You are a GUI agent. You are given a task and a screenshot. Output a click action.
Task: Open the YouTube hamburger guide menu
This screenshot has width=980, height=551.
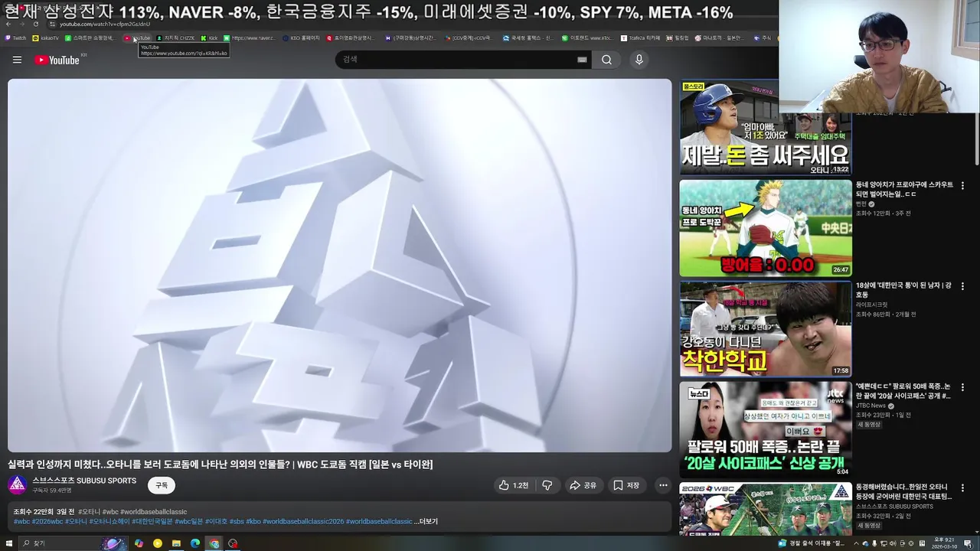coord(17,60)
